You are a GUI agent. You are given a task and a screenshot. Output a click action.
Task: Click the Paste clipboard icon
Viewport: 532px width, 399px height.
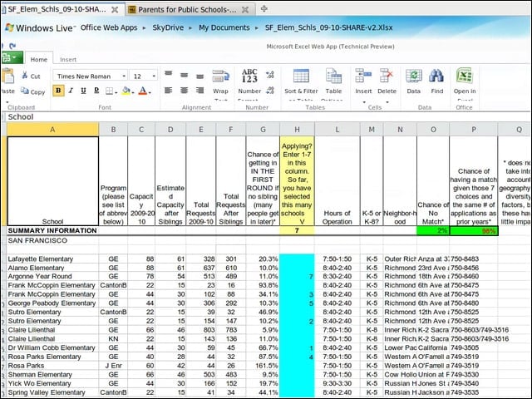click(7, 76)
